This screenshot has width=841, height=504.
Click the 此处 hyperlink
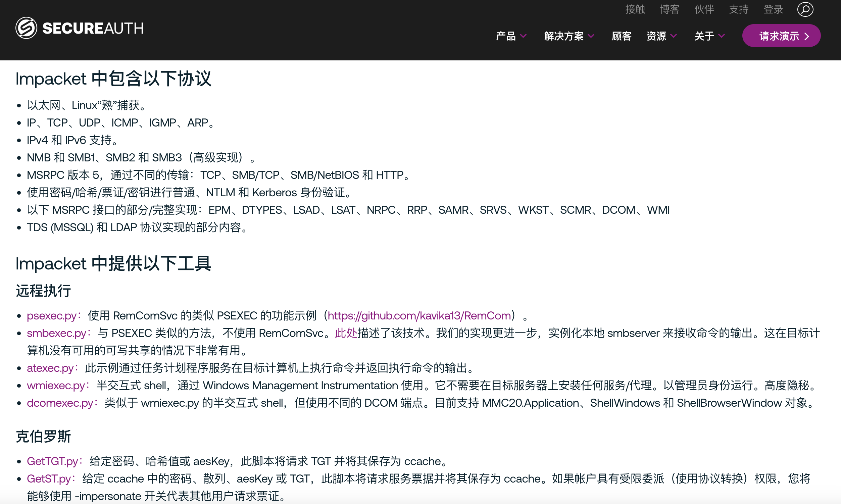click(346, 333)
